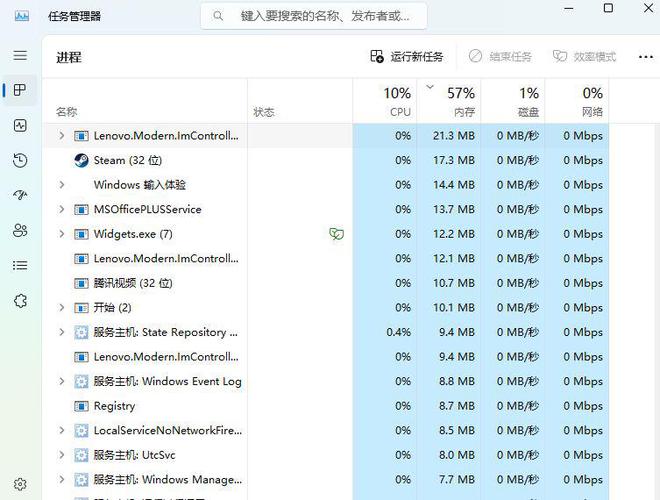The image size is (660, 500).
Task: Sort by the CPU 10% column header
Action: point(385,101)
